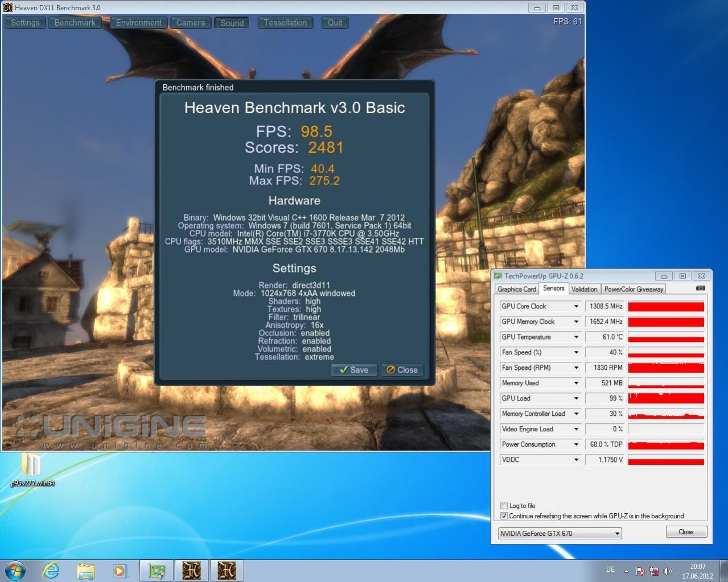
Task: Click the 1.1750 V voltage reading
Action: pyautogui.click(x=605, y=460)
